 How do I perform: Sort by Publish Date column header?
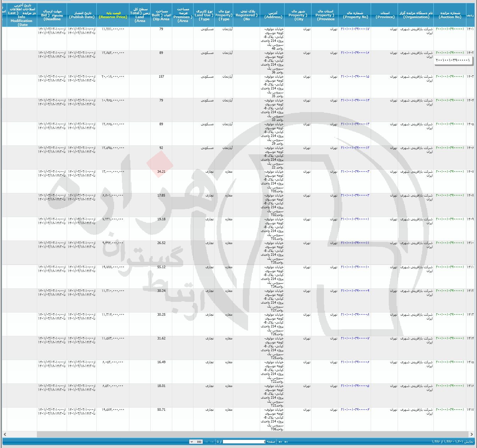[82, 15]
